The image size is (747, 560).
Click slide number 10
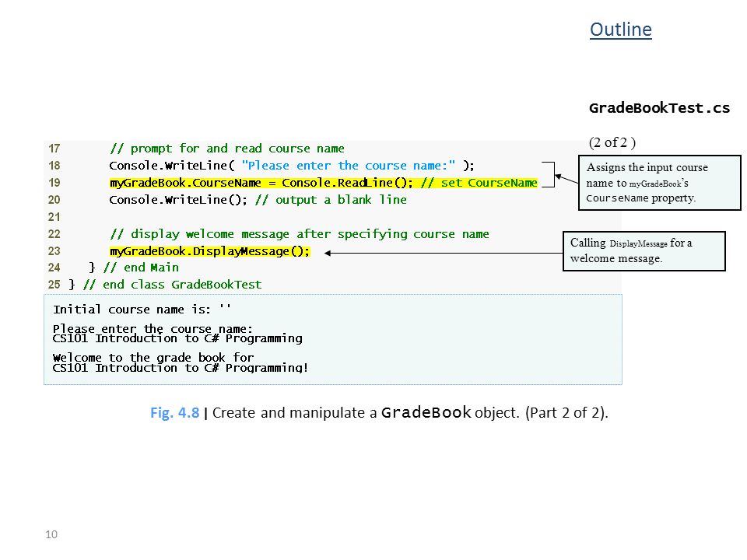51,534
